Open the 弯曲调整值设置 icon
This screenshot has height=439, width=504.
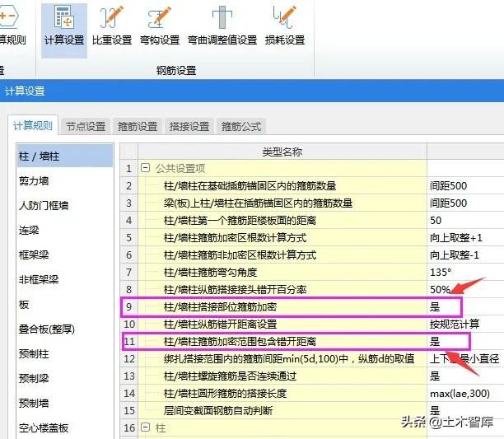222,27
